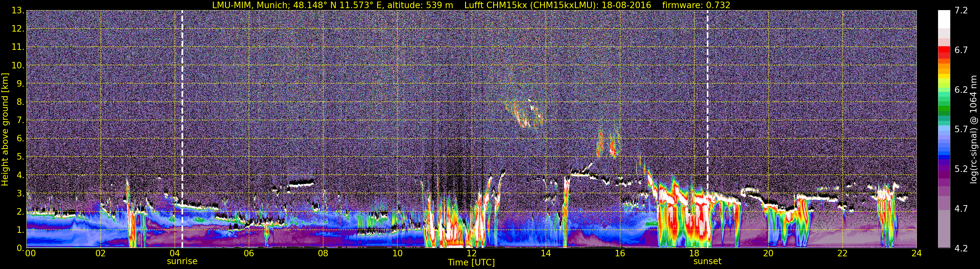Click the 24 tick label on the time axis
Screen dimensions: 980x269
tap(917, 253)
